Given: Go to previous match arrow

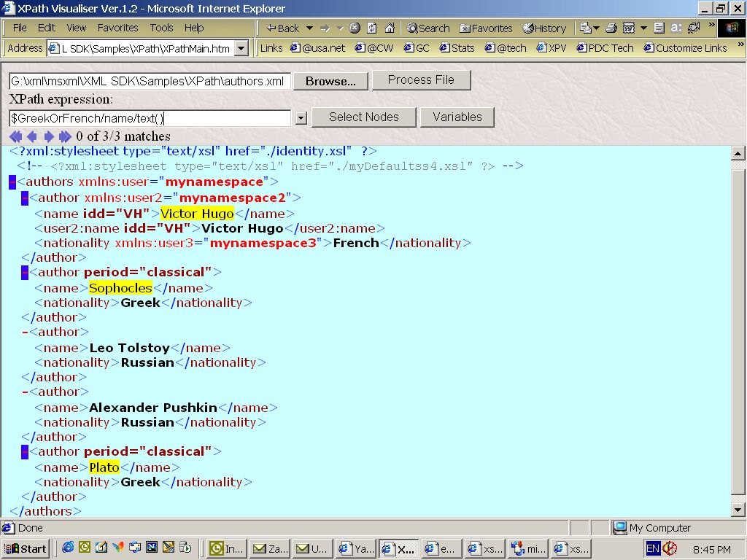Looking at the screenshot, I should 32,136.
